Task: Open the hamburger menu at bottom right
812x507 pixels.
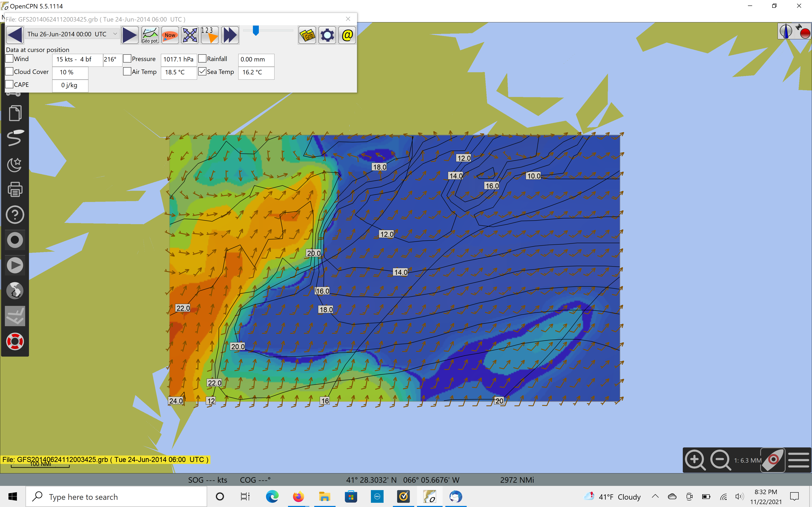Action: (x=798, y=460)
